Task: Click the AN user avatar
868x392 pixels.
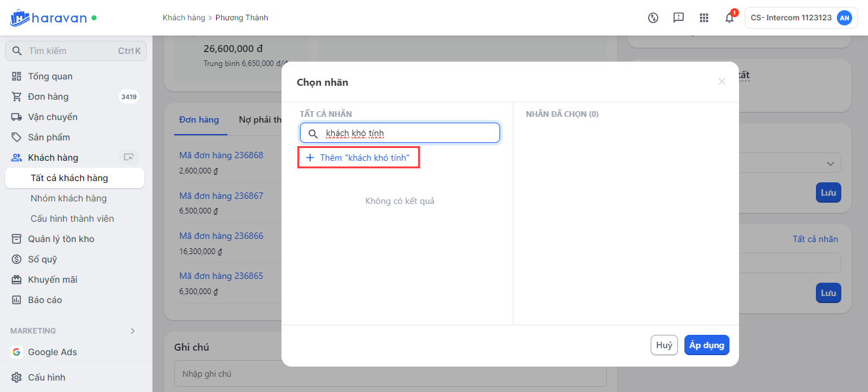Action: pos(844,18)
